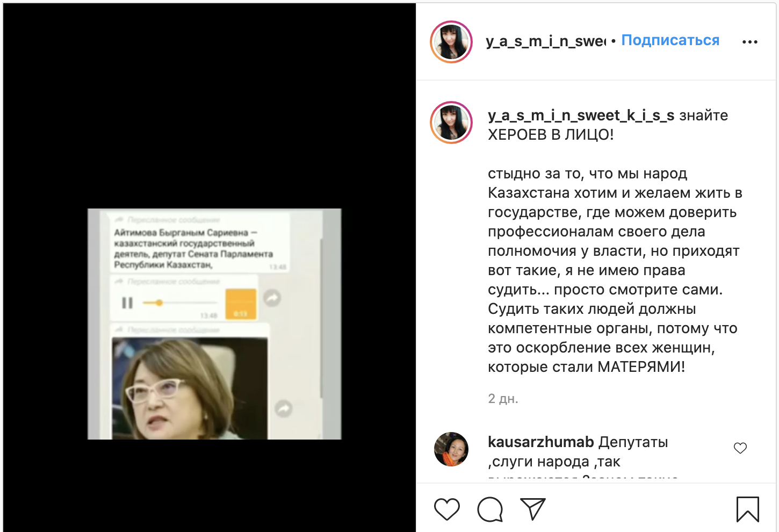Click the forward arrow beside the photo
This screenshot has height=532, width=779.
284,409
